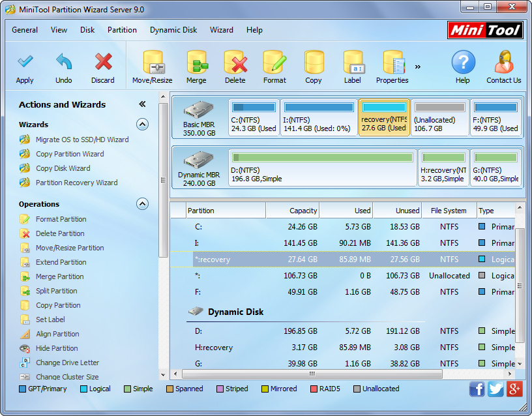Select F:(NTFS) 49.9 GB block
This screenshot has width=532, height=416.
[x=495, y=117]
